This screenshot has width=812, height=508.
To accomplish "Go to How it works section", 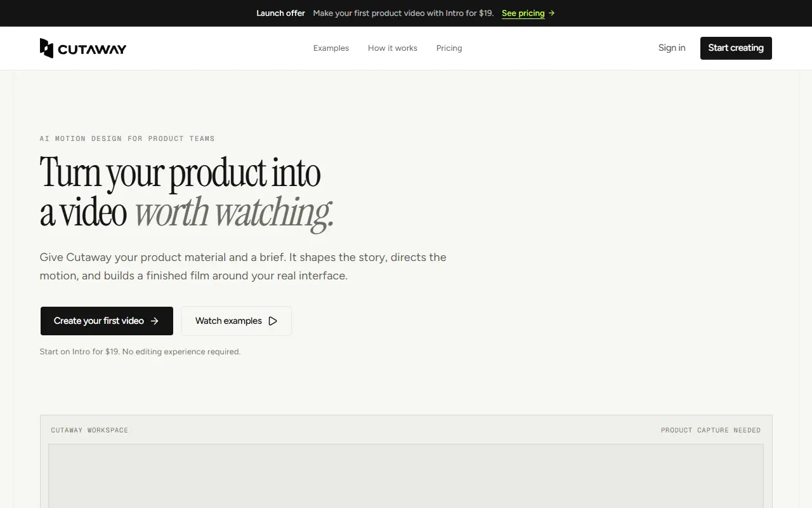I will tap(393, 48).
